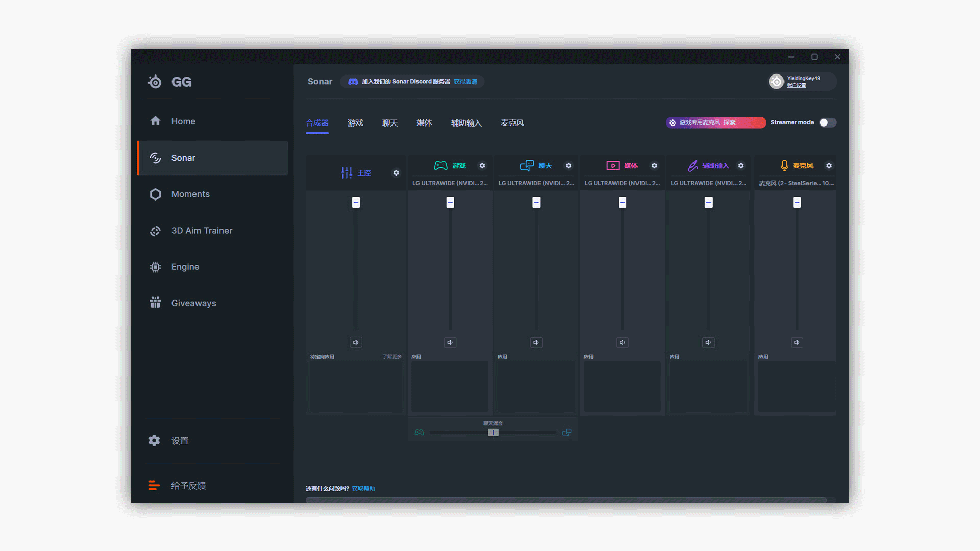Image resolution: width=980 pixels, height=551 pixels.
Task: Click 获取帮助 get help link
Action: point(363,489)
